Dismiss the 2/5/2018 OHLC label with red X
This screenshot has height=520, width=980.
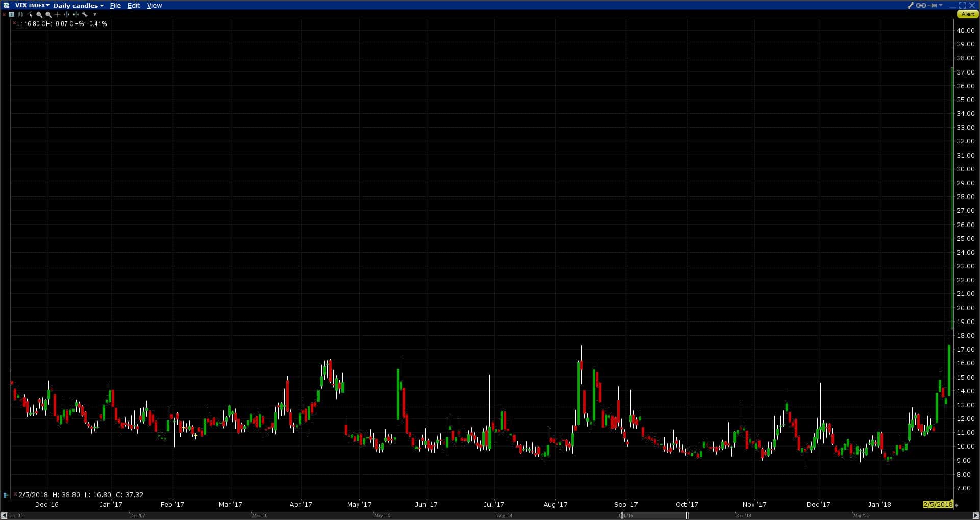click(15, 494)
